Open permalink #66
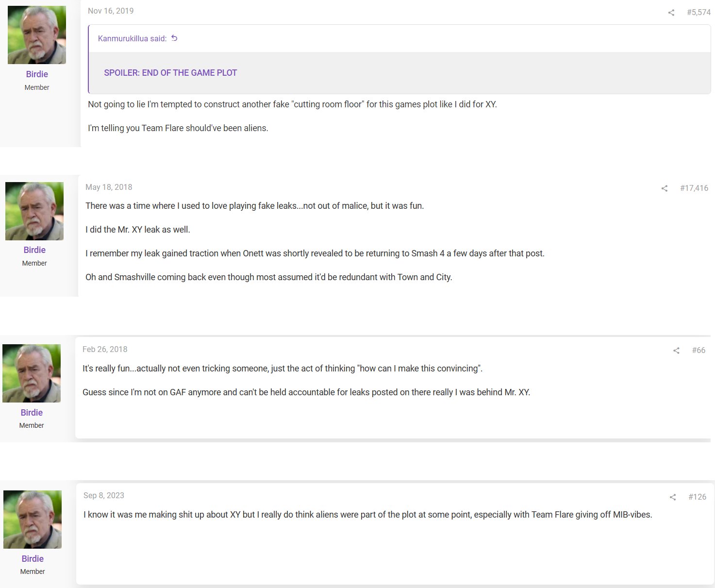 (x=698, y=350)
